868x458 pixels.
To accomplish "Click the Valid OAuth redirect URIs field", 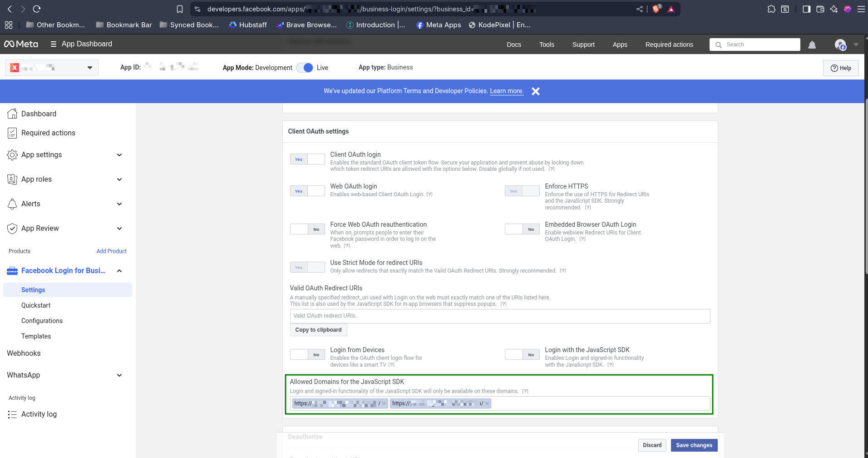I will (500, 316).
